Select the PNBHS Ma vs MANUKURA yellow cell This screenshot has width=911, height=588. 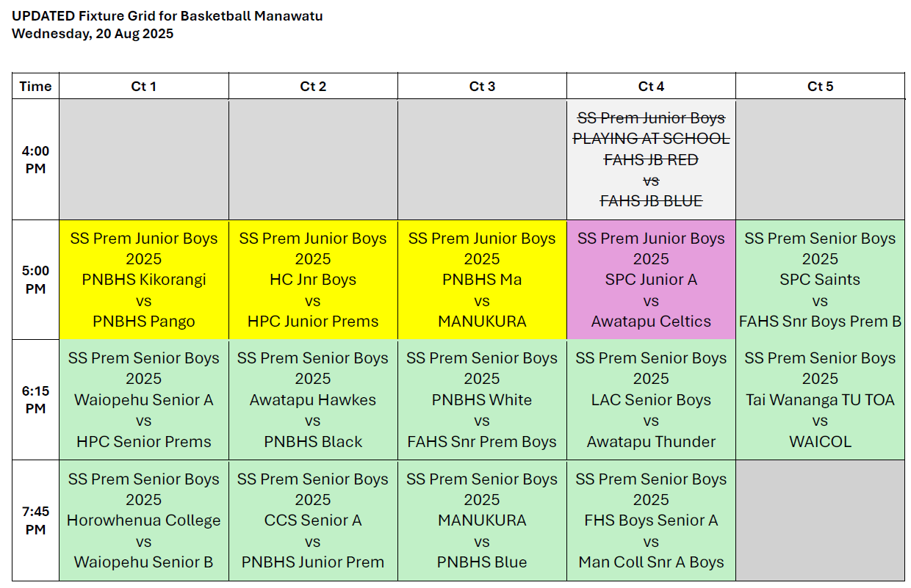482,280
